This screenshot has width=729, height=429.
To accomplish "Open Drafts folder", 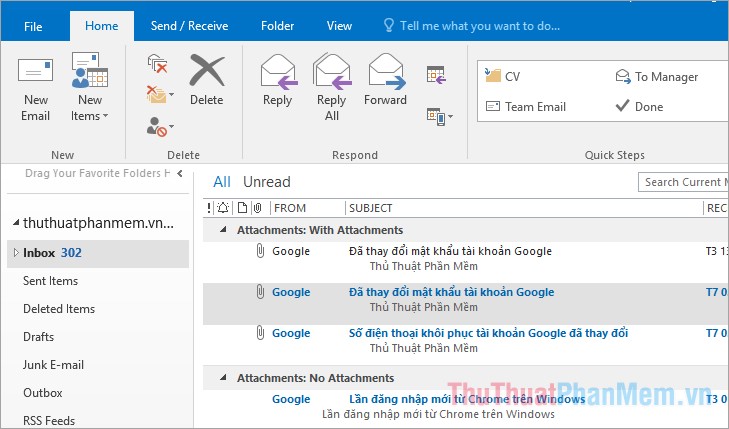I will pyautogui.click(x=39, y=337).
